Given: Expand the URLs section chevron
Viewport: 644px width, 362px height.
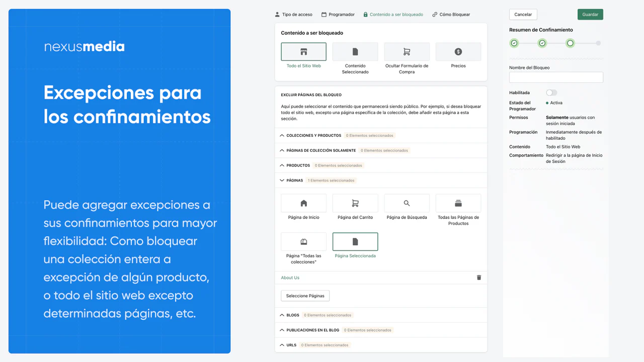Looking at the screenshot, I should click(x=282, y=345).
